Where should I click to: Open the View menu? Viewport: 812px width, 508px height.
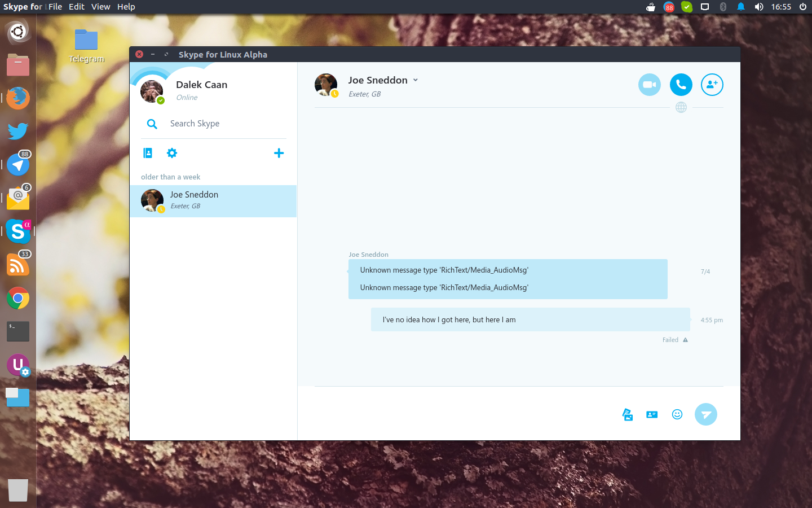pyautogui.click(x=100, y=7)
